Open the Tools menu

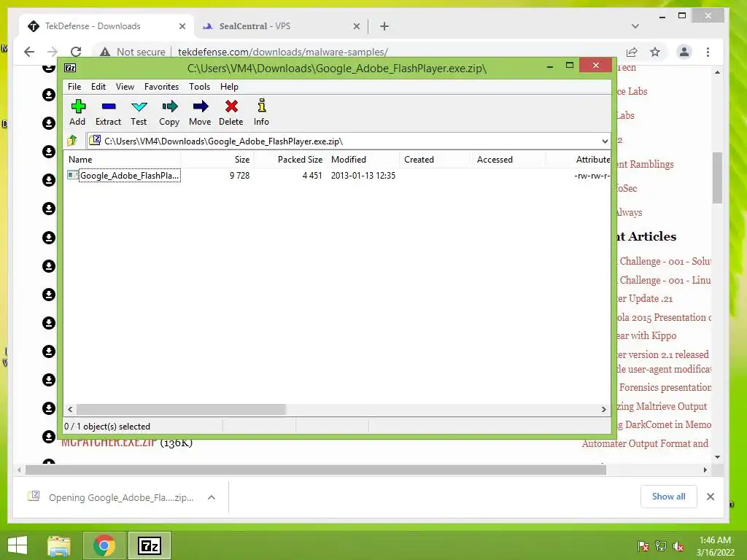[199, 87]
